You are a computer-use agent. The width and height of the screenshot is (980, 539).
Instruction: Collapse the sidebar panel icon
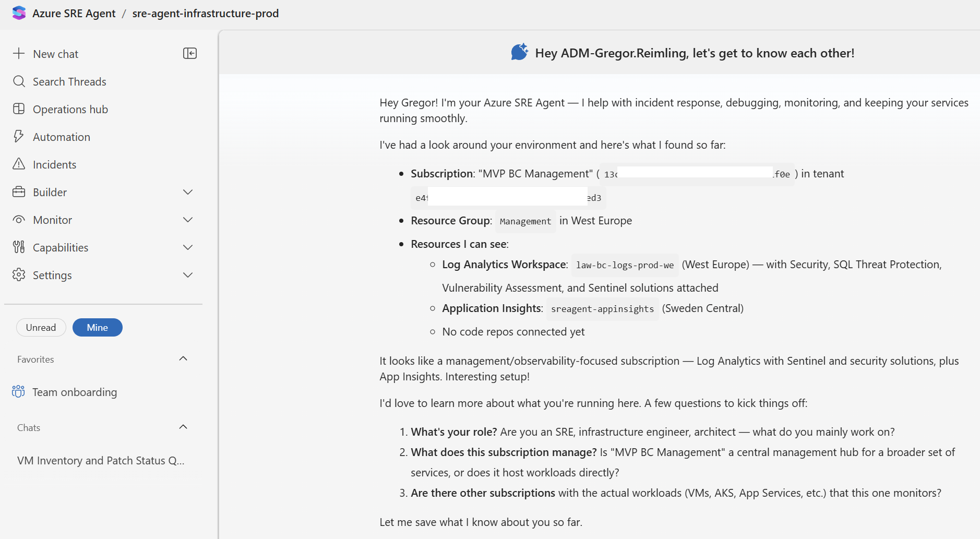coord(190,53)
